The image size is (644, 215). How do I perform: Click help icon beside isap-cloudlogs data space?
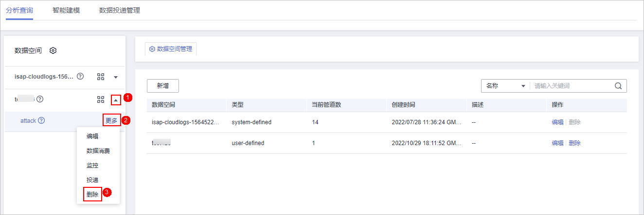80,77
